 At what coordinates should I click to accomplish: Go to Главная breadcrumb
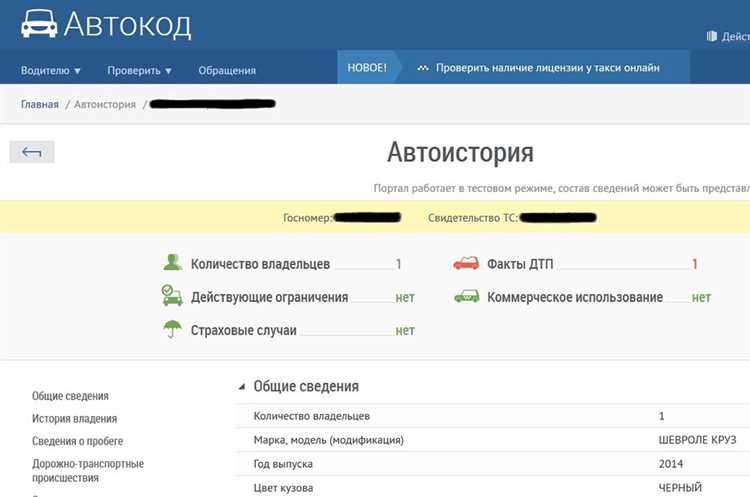pyautogui.click(x=40, y=104)
